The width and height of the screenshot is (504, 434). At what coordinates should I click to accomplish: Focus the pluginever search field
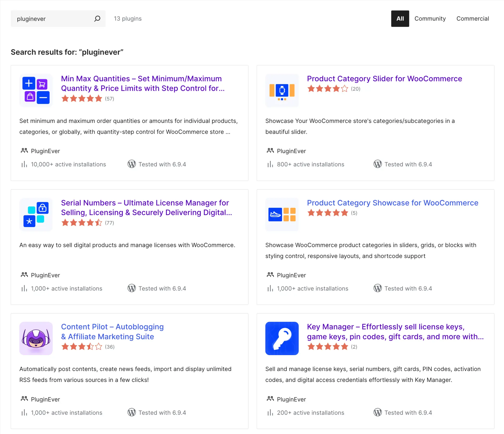(52, 19)
